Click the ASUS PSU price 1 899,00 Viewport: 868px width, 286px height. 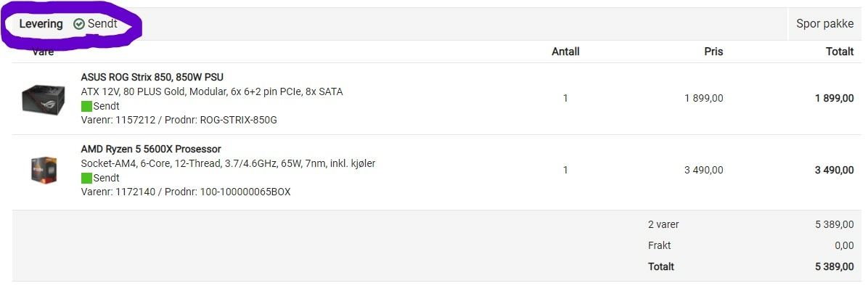[703, 99]
